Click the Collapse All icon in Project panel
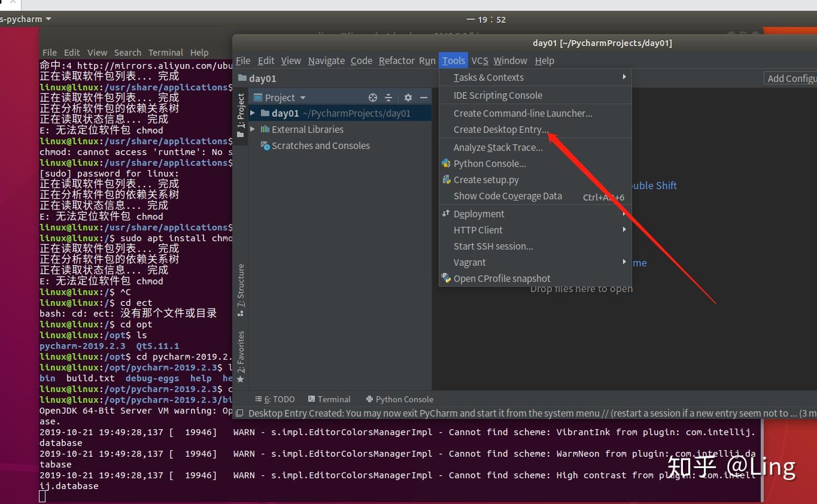Screen dimensions: 817x504 click(388, 98)
